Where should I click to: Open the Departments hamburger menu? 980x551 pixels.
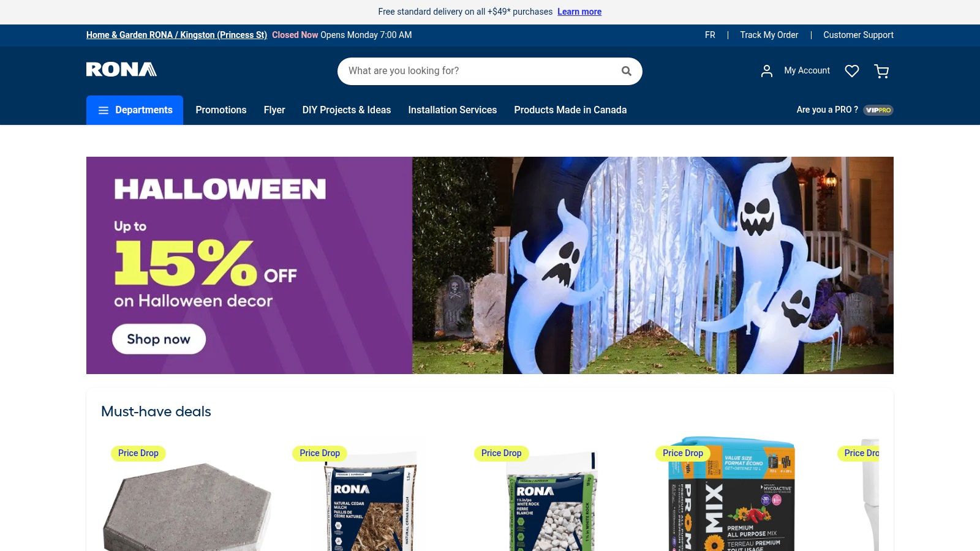(x=135, y=110)
